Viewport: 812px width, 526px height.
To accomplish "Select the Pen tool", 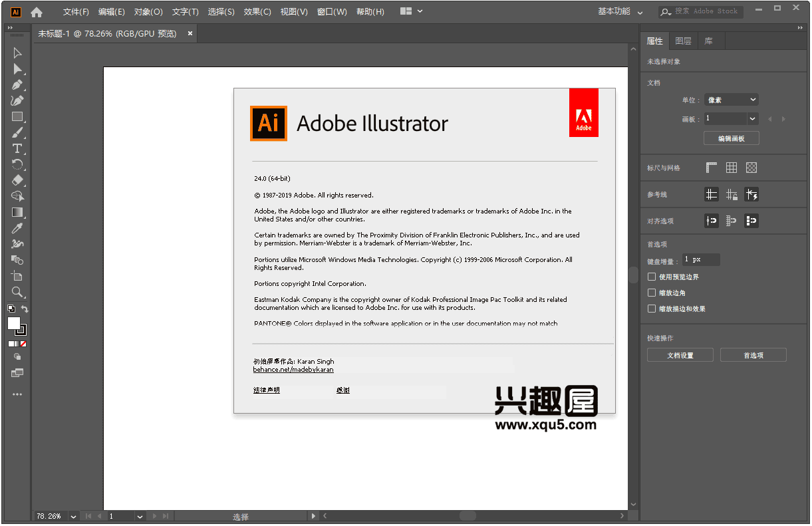I will pos(17,85).
